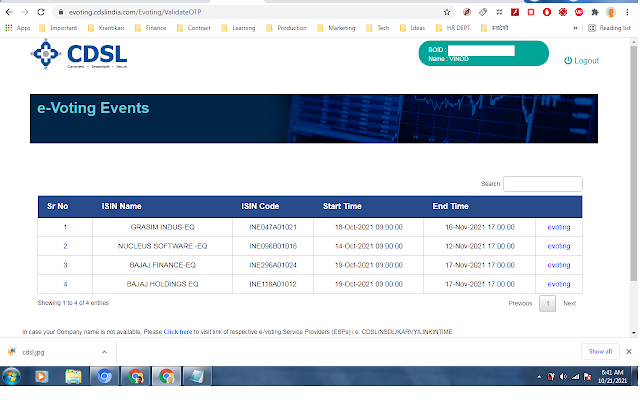Click the browser forward arrow
The image size is (640, 400).
25,12
